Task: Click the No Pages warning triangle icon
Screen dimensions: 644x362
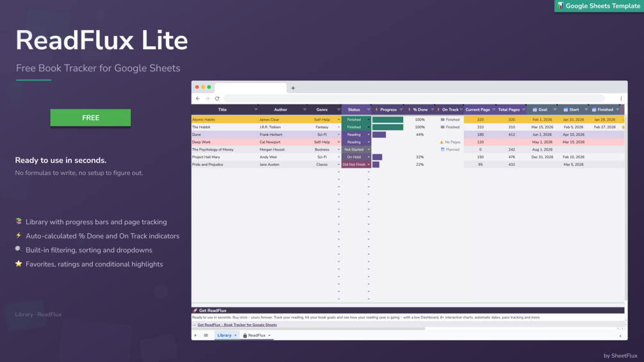Action: pyautogui.click(x=442, y=142)
